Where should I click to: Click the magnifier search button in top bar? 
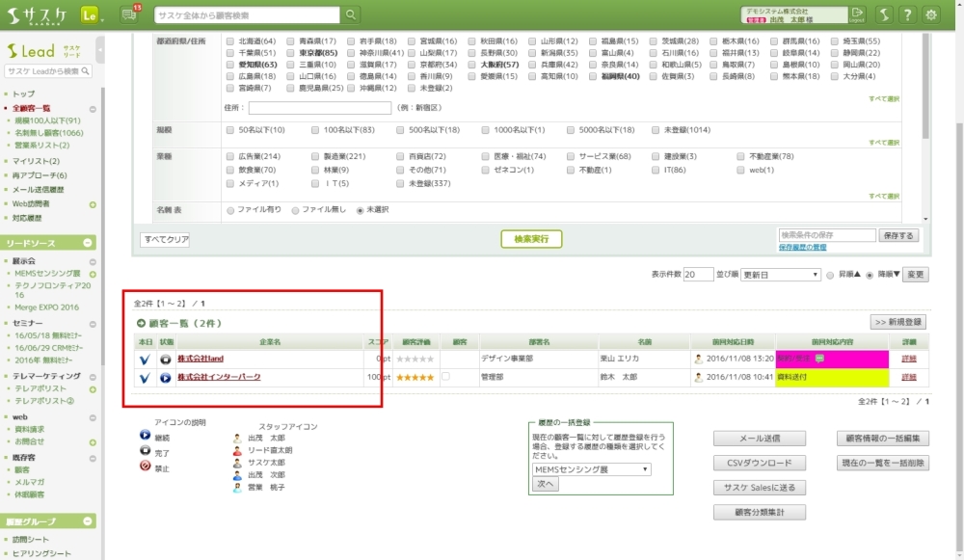tap(352, 14)
